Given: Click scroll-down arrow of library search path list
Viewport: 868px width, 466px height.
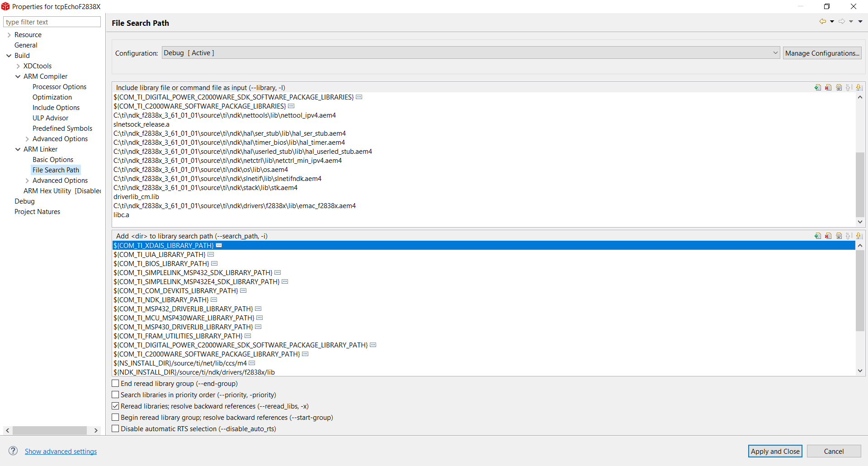Looking at the screenshot, I should click(x=860, y=371).
